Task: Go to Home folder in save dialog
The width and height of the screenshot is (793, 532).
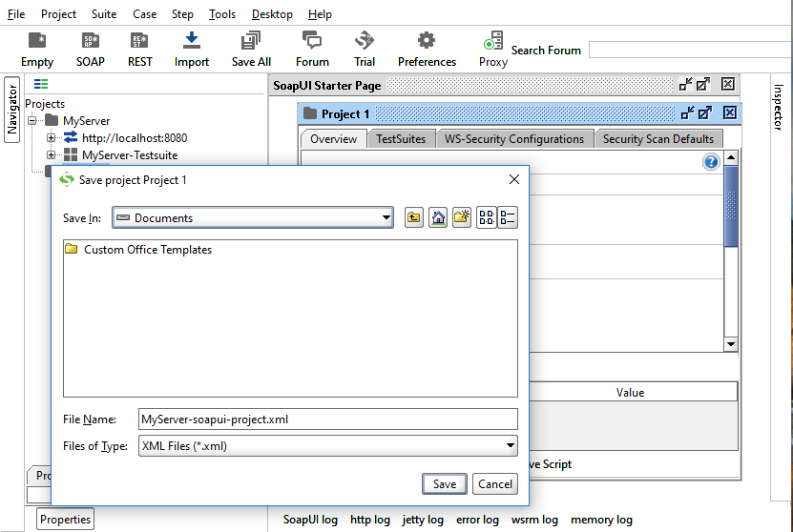Action: pos(438,217)
